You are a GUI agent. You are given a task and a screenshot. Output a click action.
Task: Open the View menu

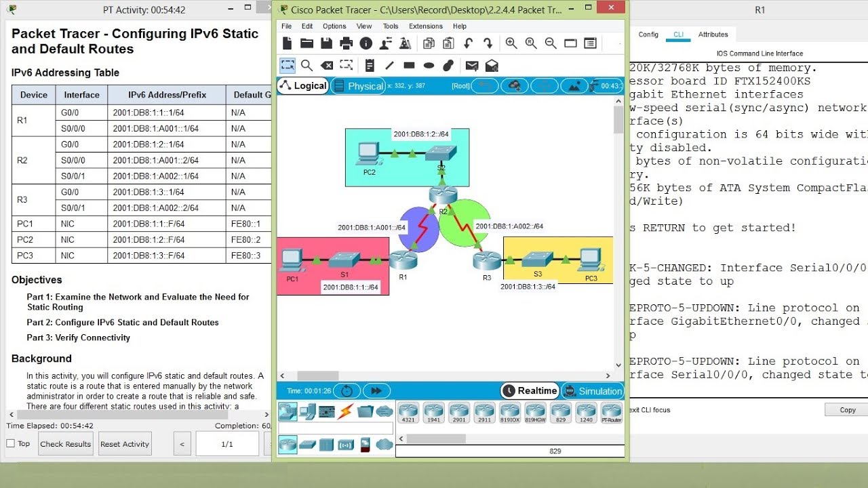coord(364,26)
